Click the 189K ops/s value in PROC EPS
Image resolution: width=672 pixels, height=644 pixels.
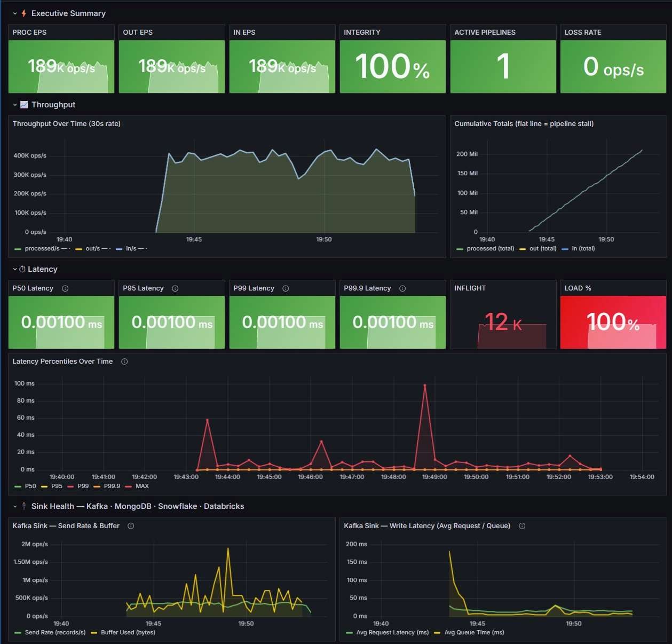(61, 67)
